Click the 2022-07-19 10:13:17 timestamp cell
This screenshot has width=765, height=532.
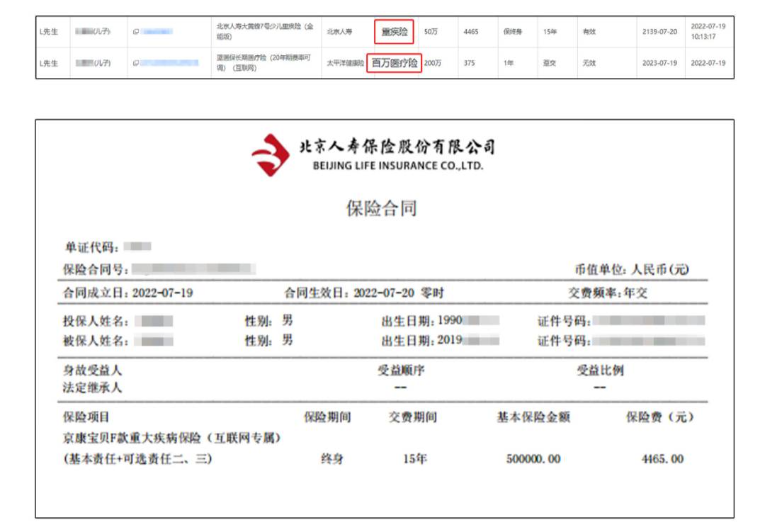(x=708, y=31)
